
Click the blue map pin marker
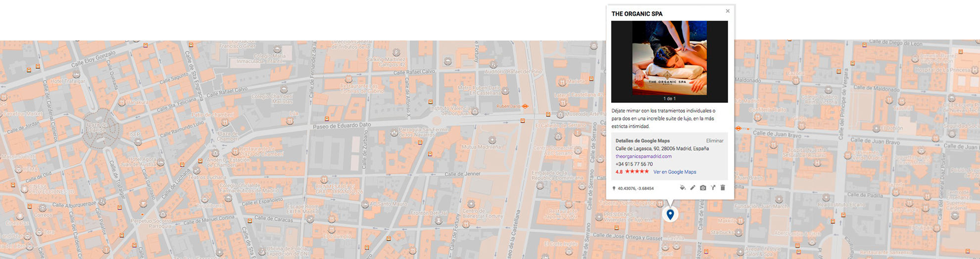click(670, 215)
